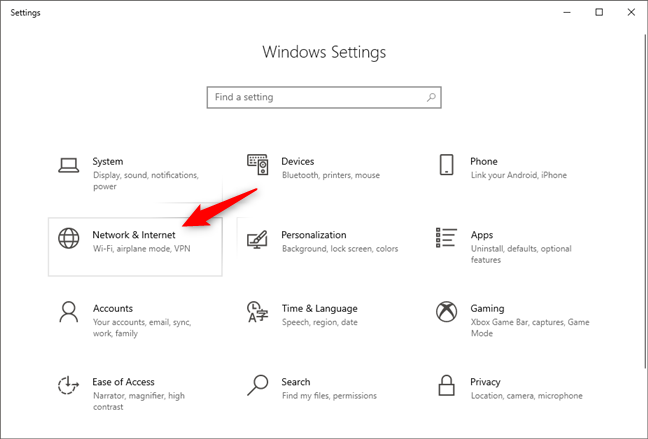Select the Phone icon
648x439 pixels.
pos(446,165)
